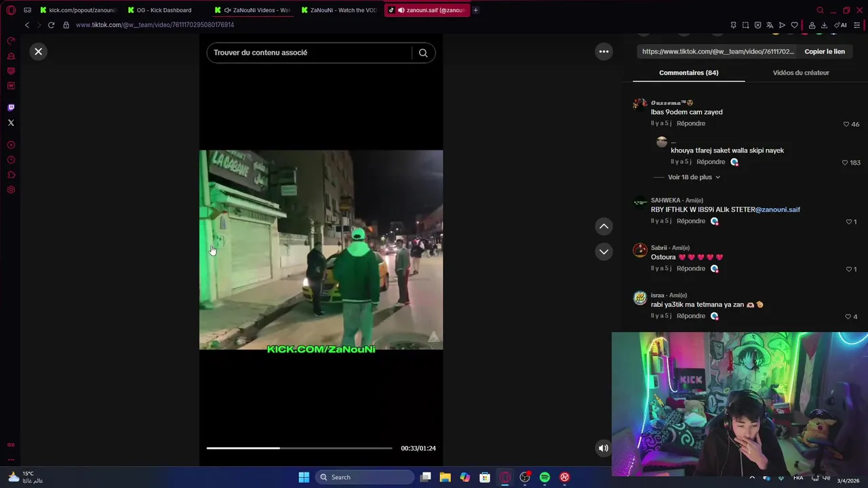Click the send/flow arrow icon in the toolbar
Viewport: 868px width, 488px height.
[782, 25]
